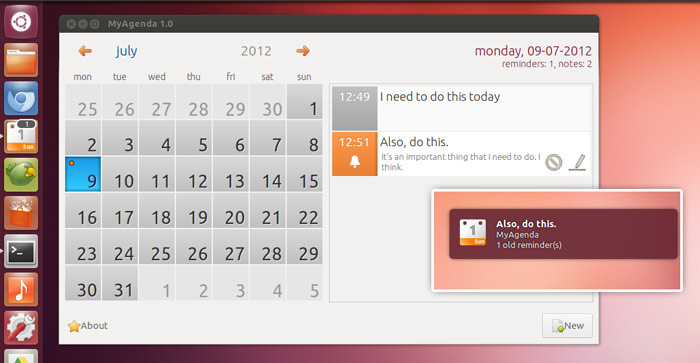Open System Settings gear and wrench icon
Screen dimensions: 700x363
21,328
